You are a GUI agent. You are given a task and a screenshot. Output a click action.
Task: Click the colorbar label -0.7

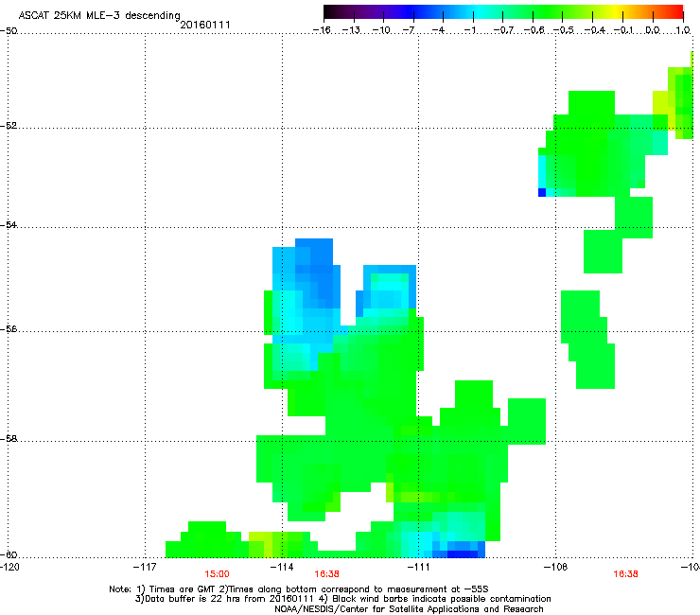503,30
